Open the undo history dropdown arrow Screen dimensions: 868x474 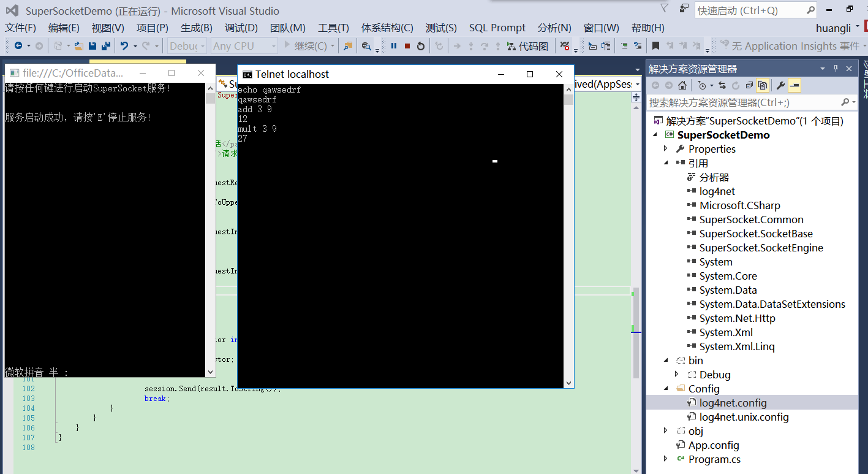click(135, 46)
